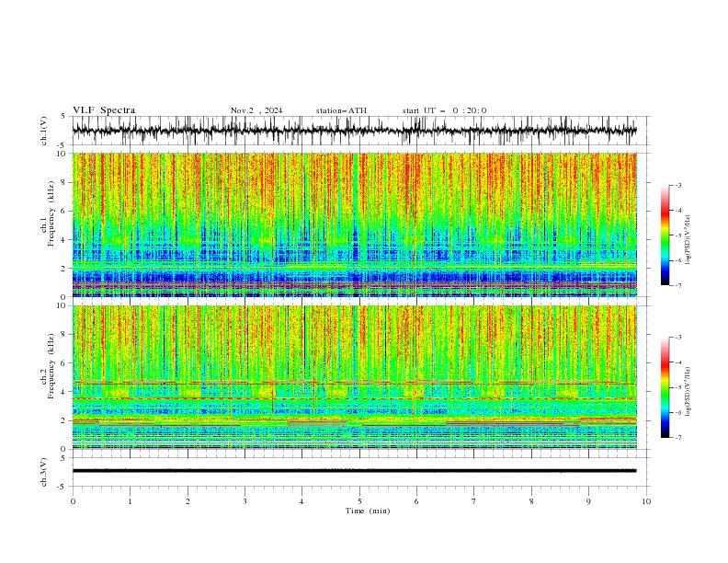Viewport: 728px width, 563px height.
Task: Select the "start UT = 0 :20: 0" text
Action: pyautogui.click(x=444, y=110)
